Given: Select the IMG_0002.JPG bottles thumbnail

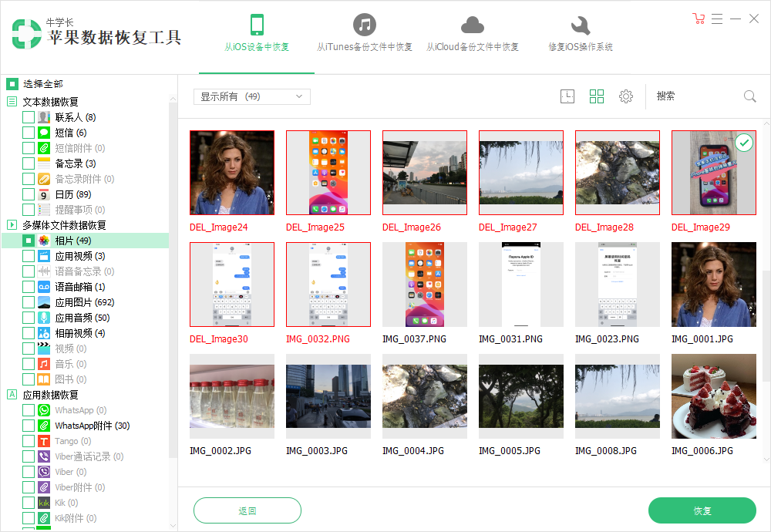Looking at the screenshot, I should click(x=232, y=396).
